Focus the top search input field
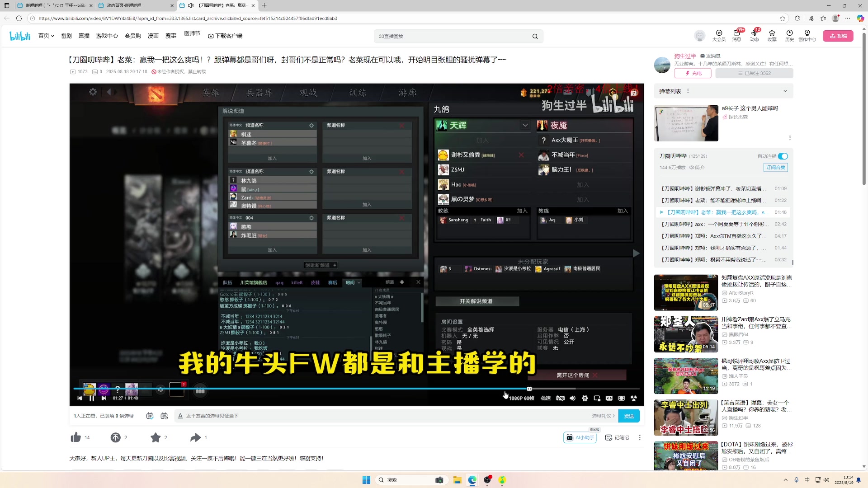The height and width of the screenshot is (488, 868). (452, 36)
